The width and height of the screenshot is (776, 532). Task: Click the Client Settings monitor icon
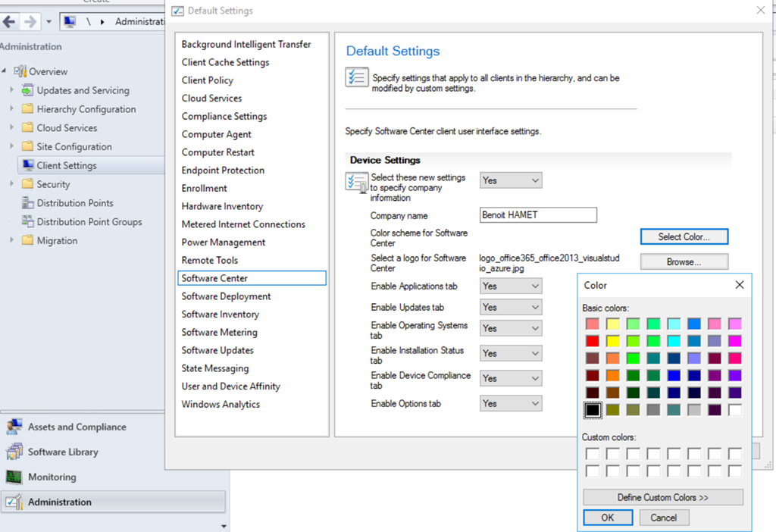tap(28, 165)
